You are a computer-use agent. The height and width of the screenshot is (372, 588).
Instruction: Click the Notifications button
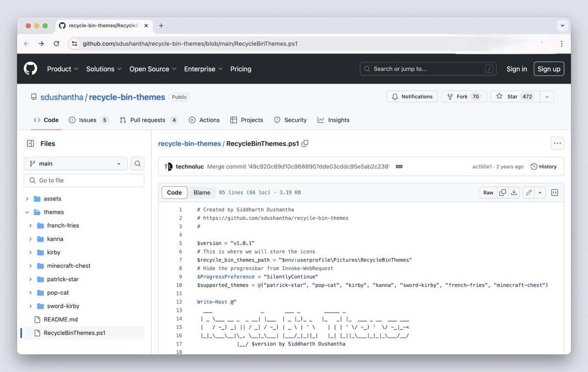412,97
